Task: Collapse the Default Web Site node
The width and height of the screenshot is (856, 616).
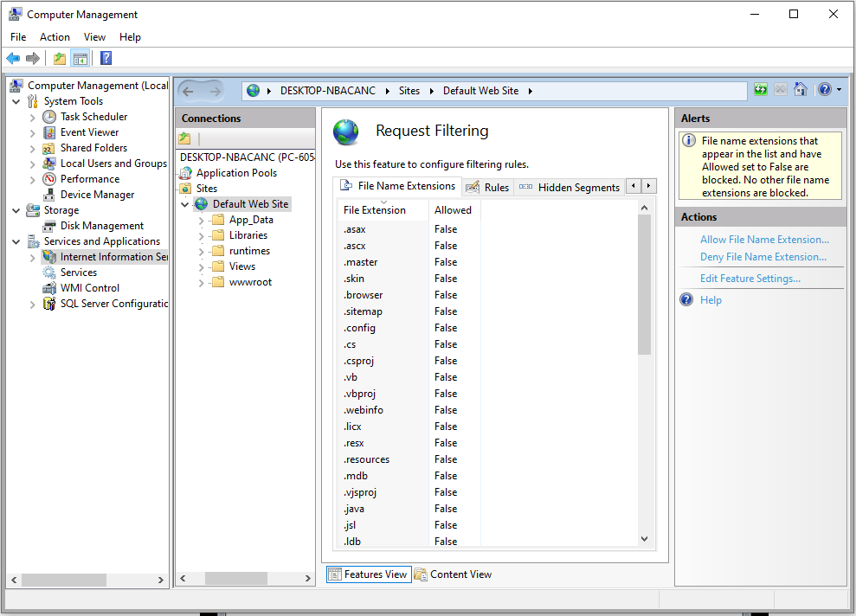Action: point(185,204)
